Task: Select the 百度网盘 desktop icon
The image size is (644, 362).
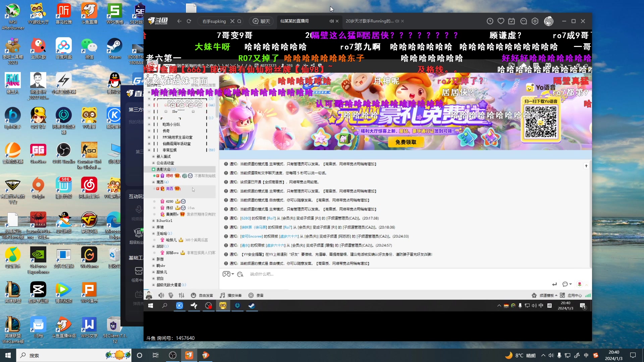Action: click(x=64, y=48)
